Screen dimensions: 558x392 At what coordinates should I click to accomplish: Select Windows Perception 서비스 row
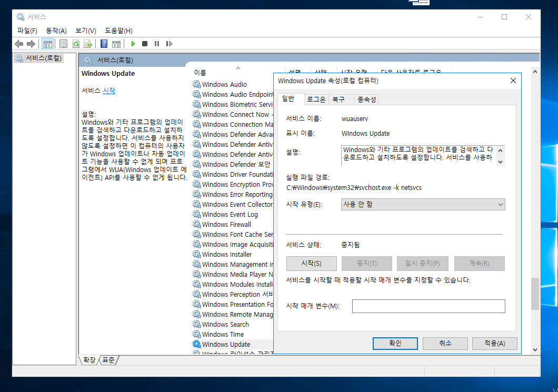pyautogui.click(x=233, y=294)
